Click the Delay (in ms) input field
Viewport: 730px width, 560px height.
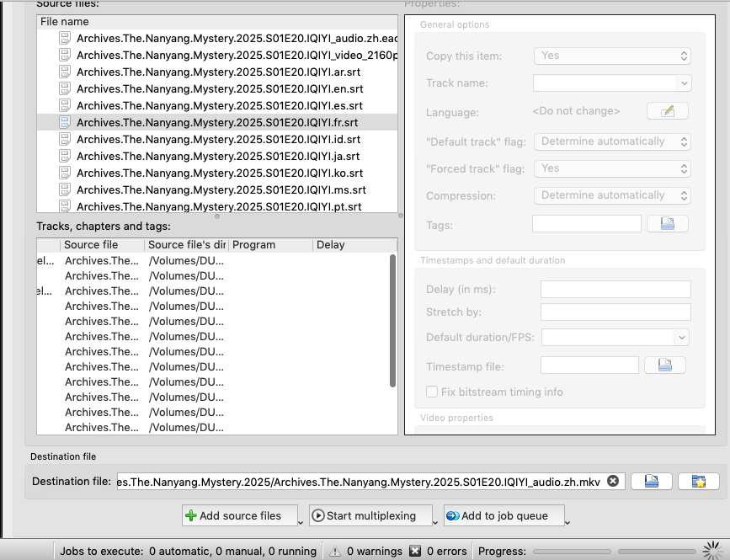click(615, 289)
